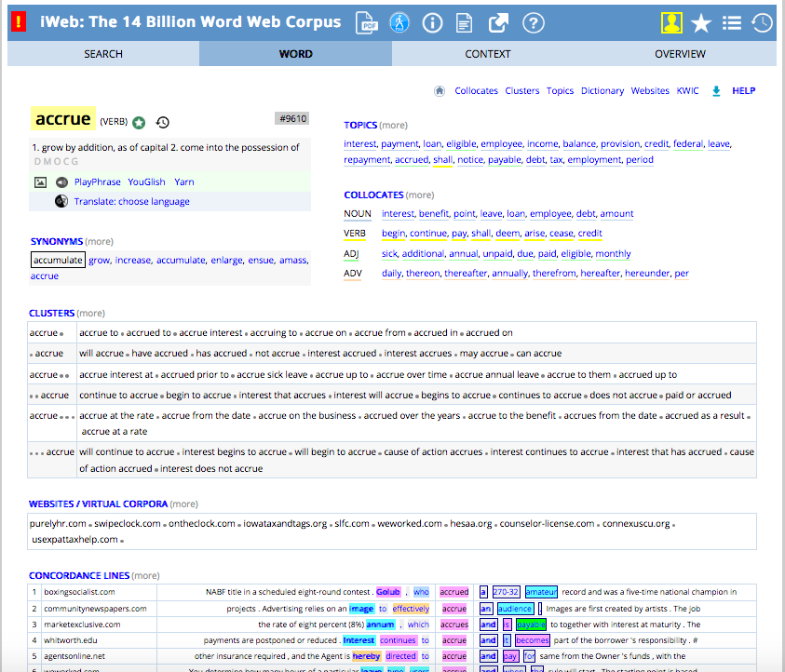Click the TOPICS section heading
The height and width of the screenshot is (672, 785).
360,125
